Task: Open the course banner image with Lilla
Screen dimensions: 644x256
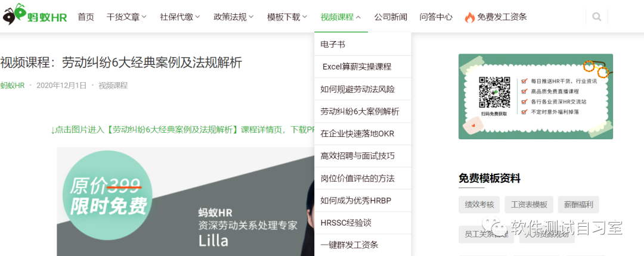Action: [x=185, y=201]
